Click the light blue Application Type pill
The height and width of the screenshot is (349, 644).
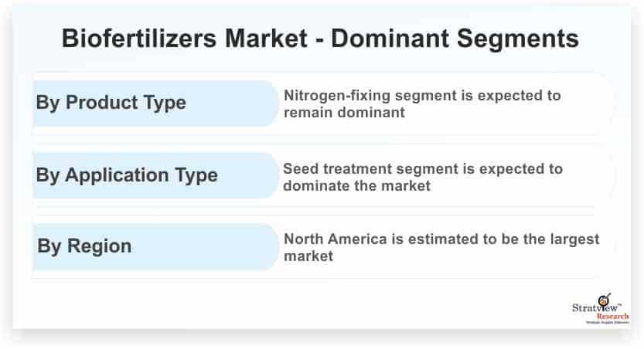tap(155, 175)
